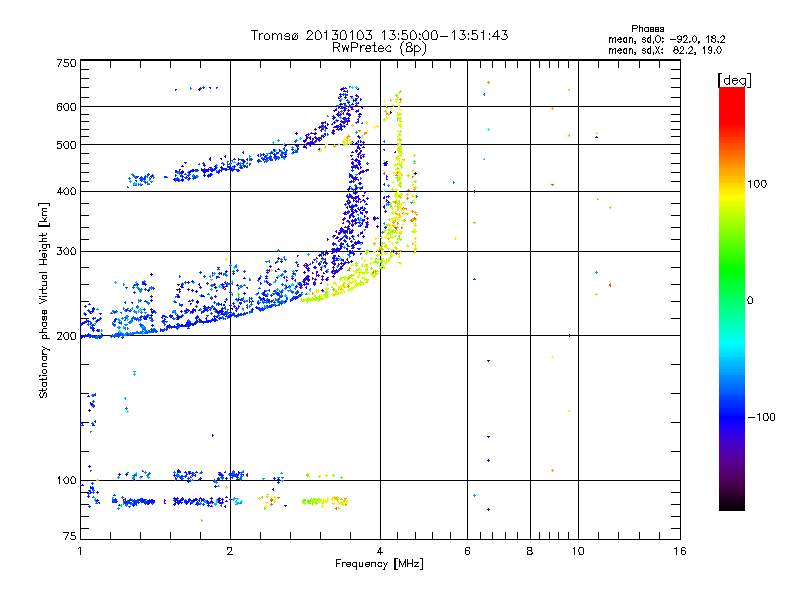Click the '[deg]' colorbar unit label
The width and height of the screenshot is (800, 600).
point(734,81)
